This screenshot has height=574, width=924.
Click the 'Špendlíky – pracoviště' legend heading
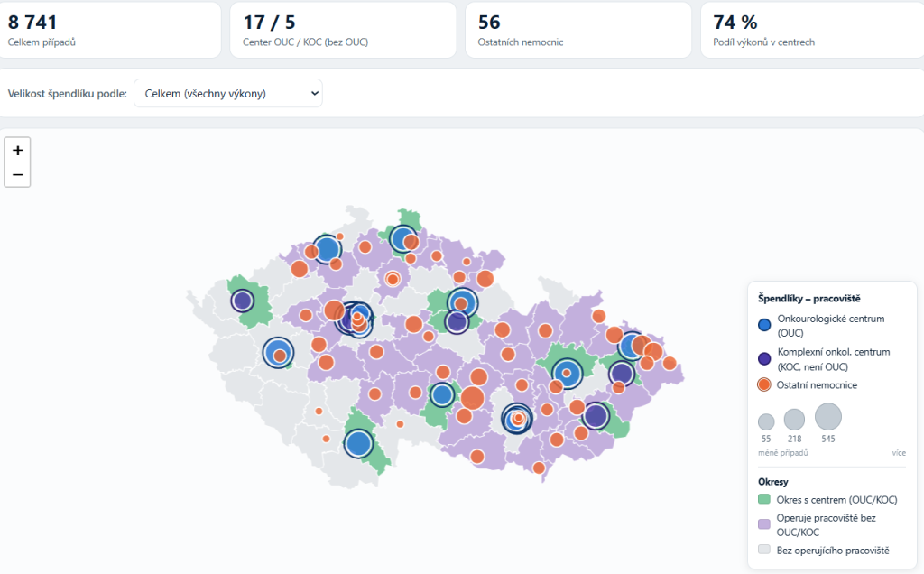click(809, 298)
